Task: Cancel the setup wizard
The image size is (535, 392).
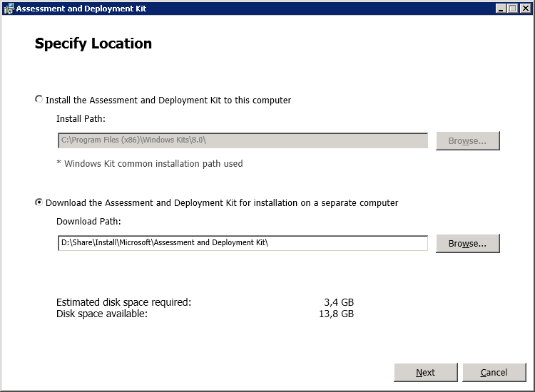Action: click(x=494, y=372)
